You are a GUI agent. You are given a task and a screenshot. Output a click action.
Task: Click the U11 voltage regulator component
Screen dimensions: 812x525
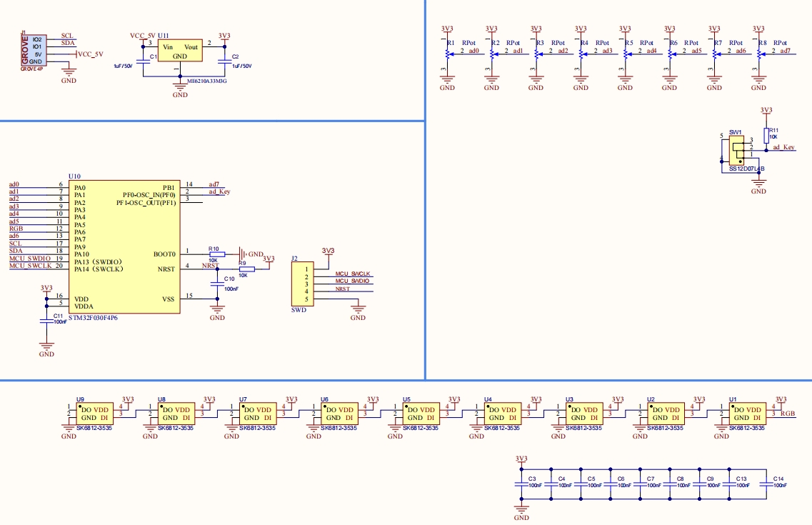pyautogui.click(x=180, y=51)
